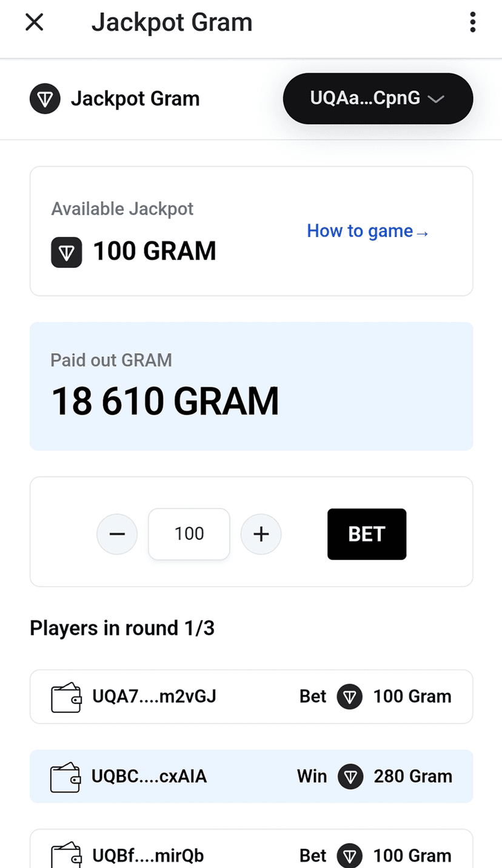
Task: Increase bet amount with plus button
Action: [261, 534]
